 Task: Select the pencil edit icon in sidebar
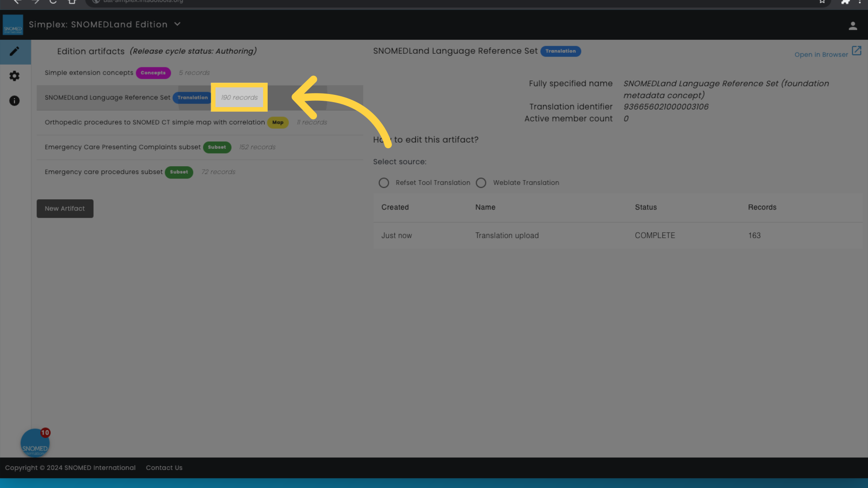(14, 52)
